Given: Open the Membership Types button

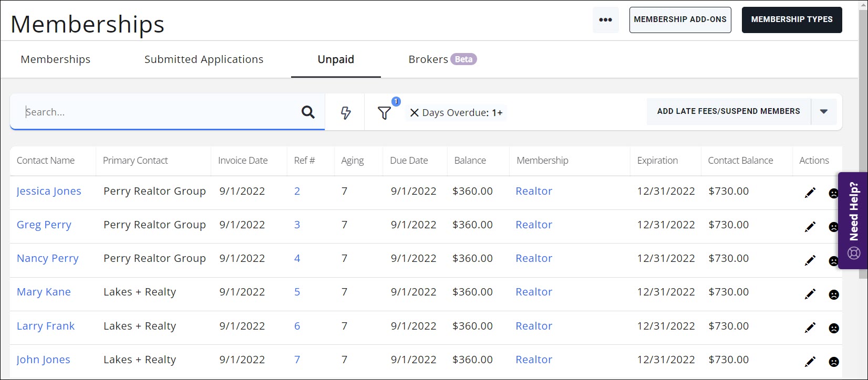Looking at the screenshot, I should coord(791,19).
